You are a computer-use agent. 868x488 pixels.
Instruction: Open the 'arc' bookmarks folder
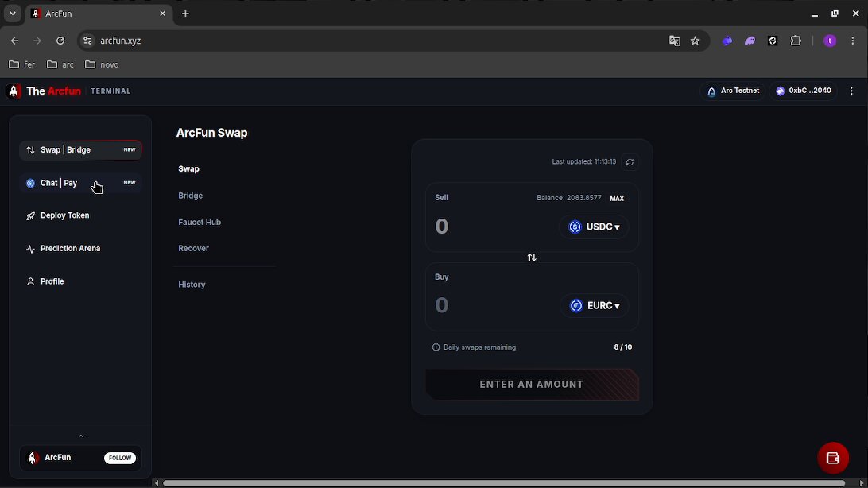click(x=60, y=64)
